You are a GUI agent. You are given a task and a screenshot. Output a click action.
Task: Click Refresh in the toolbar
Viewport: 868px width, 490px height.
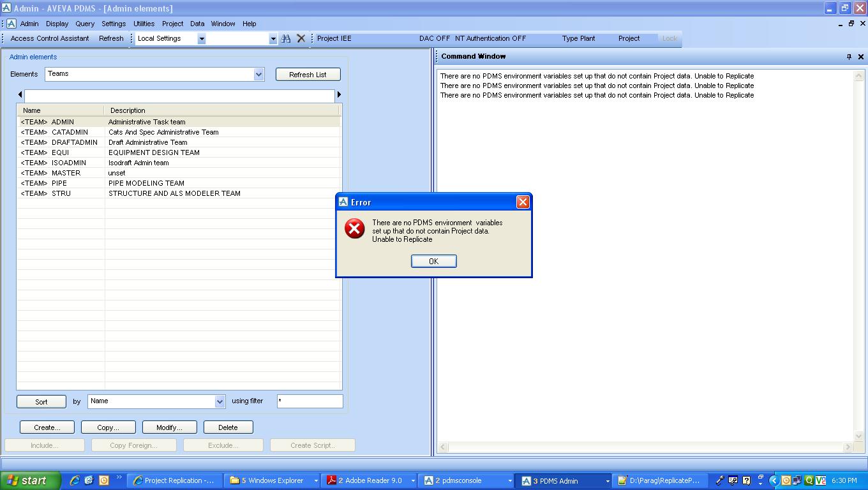111,38
